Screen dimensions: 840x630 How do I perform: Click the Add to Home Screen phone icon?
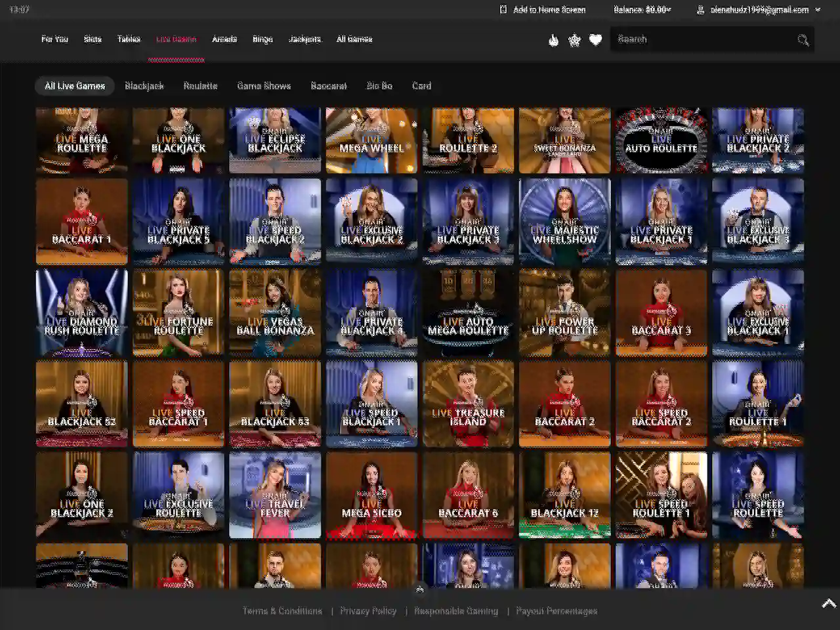tap(503, 10)
